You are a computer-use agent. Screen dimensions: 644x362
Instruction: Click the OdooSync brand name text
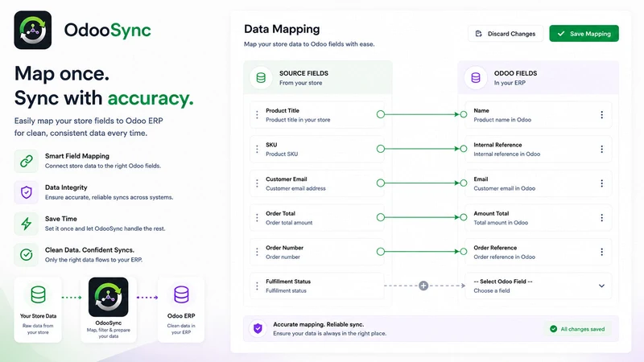(x=108, y=30)
